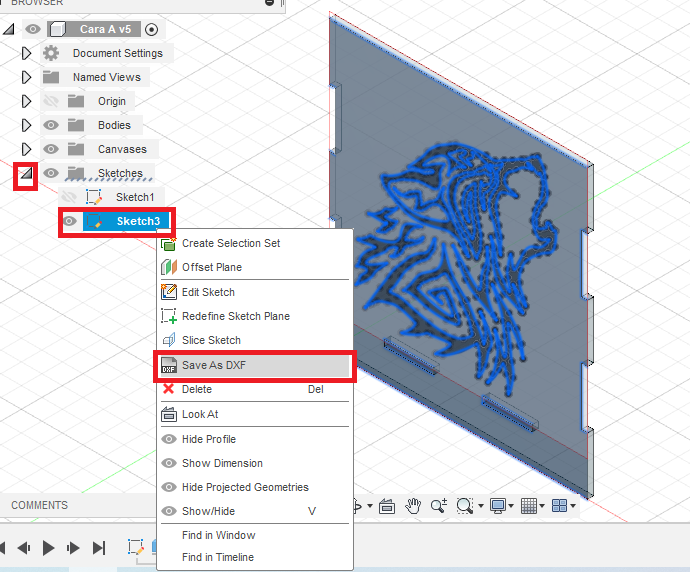Viewport: 690px width, 572px height.
Task: Collapse the Cara A v5 root node
Action: click(9, 29)
